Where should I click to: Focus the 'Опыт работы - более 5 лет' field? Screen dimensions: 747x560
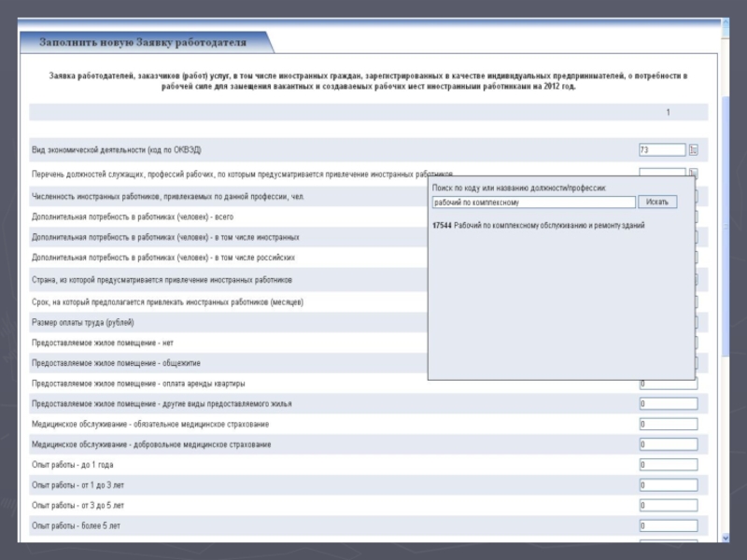[668, 526]
